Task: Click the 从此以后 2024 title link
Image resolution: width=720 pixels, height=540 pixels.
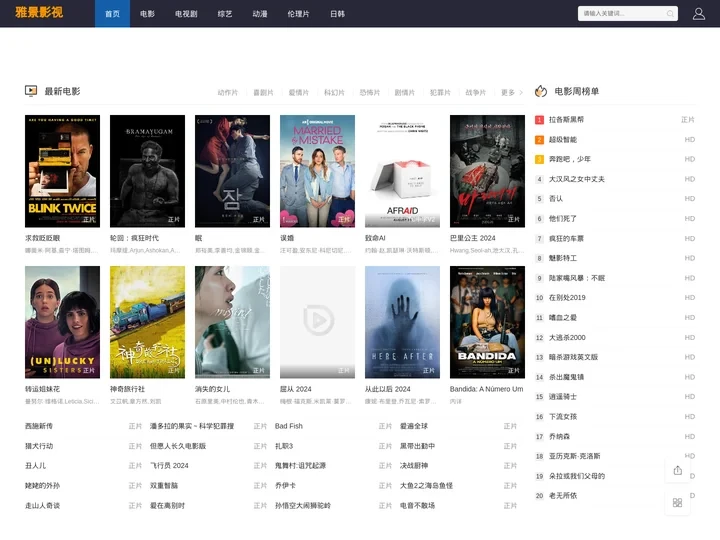Action: click(x=388, y=389)
